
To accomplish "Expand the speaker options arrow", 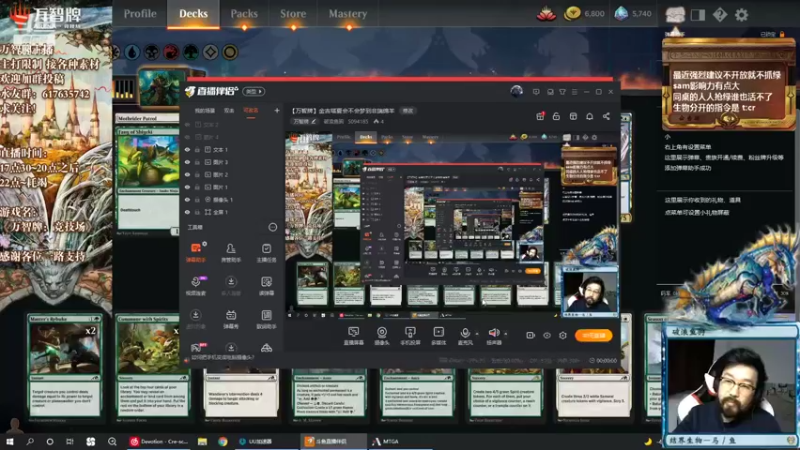I will pyautogui.click(x=506, y=334).
